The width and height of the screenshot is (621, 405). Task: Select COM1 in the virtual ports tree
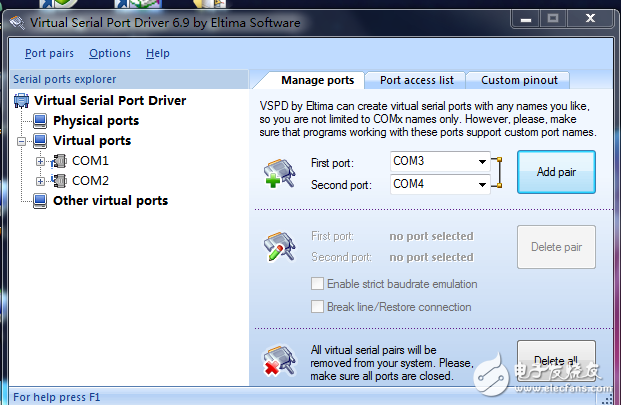[90, 161]
